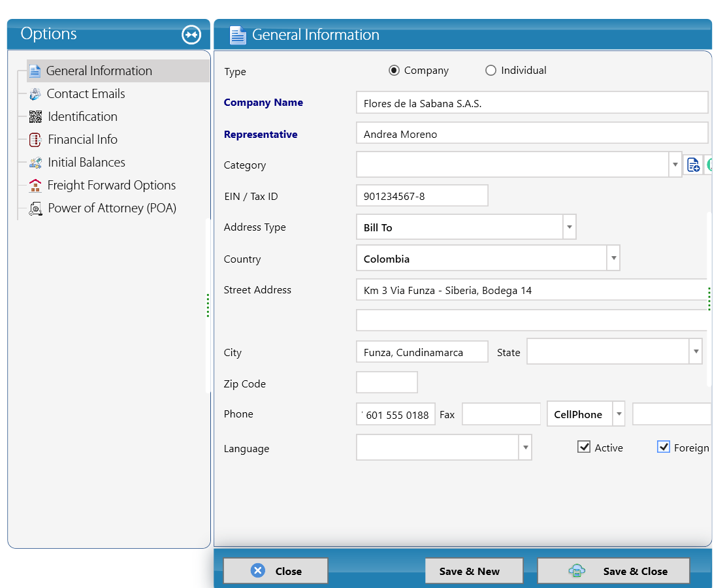Image resolution: width=725 pixels, height=588 pixels.
Task: Open Power of Attorney (POA) section
Action: click(x=112, y=208)
